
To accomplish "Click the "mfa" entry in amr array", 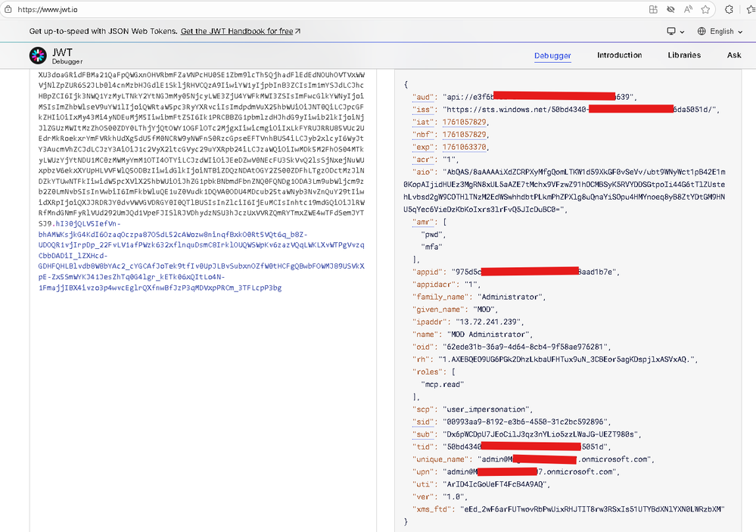I will pos(431,247).
